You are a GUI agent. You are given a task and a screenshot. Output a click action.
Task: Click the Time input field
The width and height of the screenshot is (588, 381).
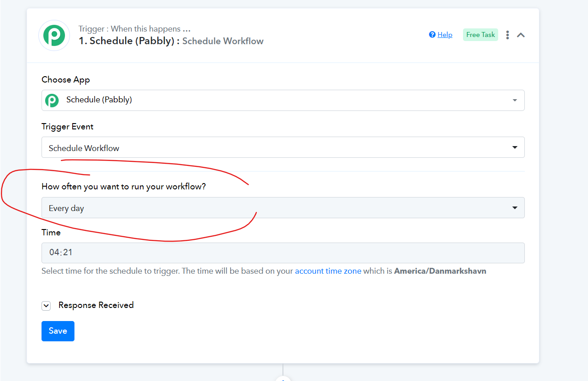283,252
